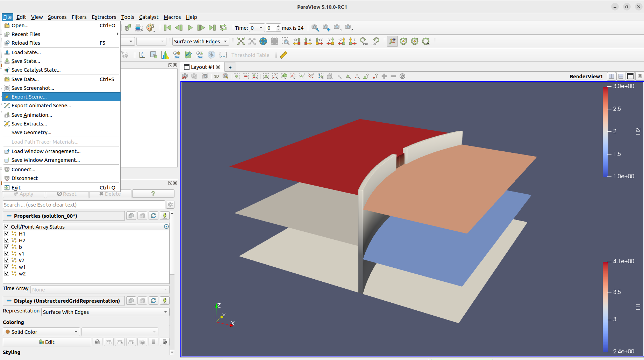Click Zoom to Box icon
This screenshot has width=644, height=360.
tap(286, 41)
